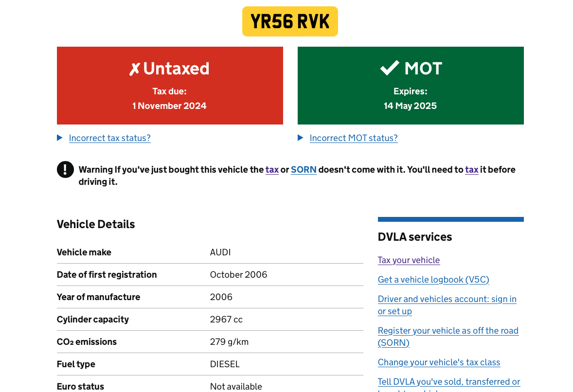Screen dimensions: 573x392
Task: Click the cross icon beside Untaxed
Action: 134,70
